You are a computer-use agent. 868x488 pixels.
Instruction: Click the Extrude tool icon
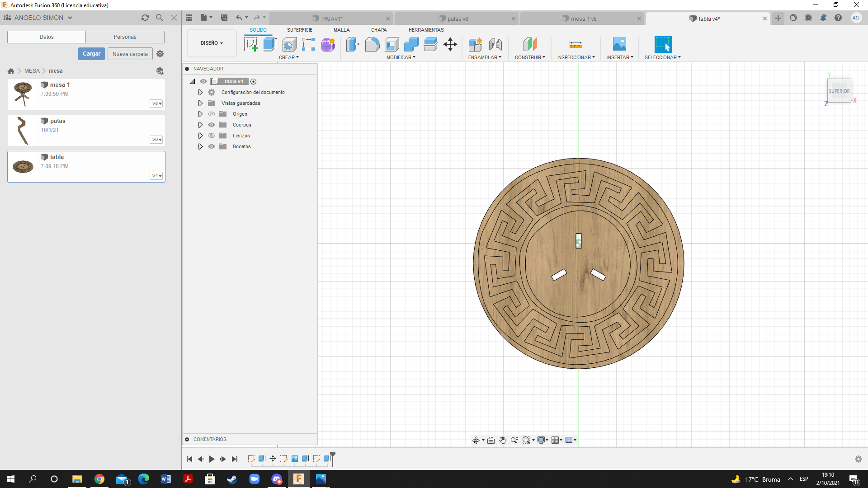pyautogui.click(x=270, y=44)
